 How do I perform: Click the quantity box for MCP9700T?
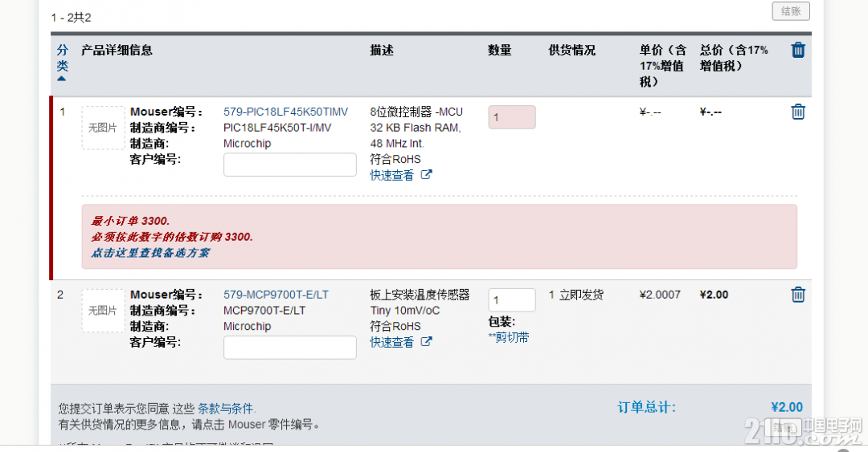point(511,300)
